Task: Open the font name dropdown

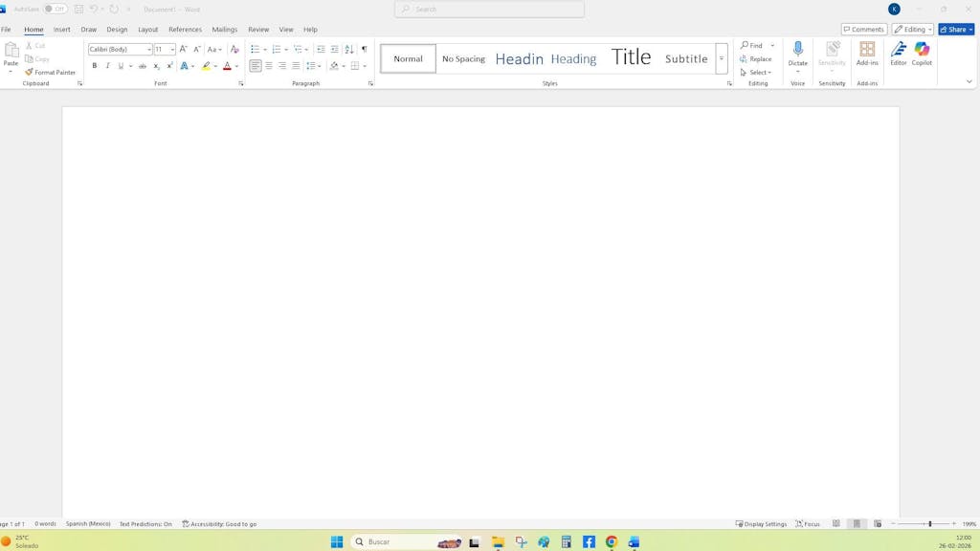Action: (149, 49)
